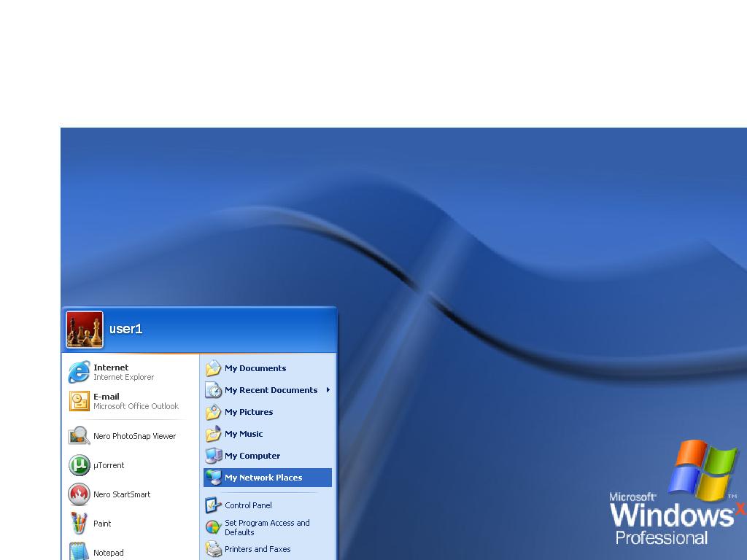
Task: Open Microsoft Office Outlook E-mail
Action: tap(124, 401)
